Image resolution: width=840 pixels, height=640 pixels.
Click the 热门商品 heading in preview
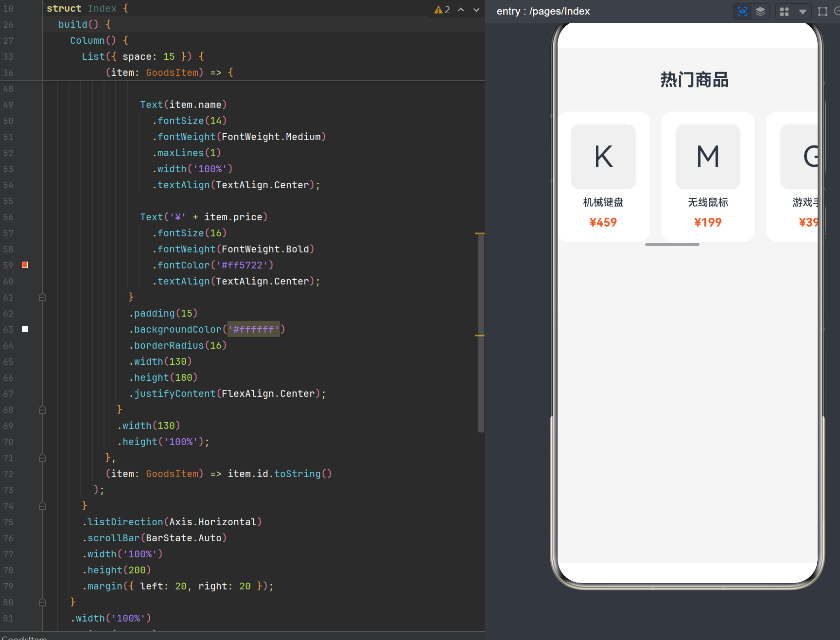pos(695,80)
